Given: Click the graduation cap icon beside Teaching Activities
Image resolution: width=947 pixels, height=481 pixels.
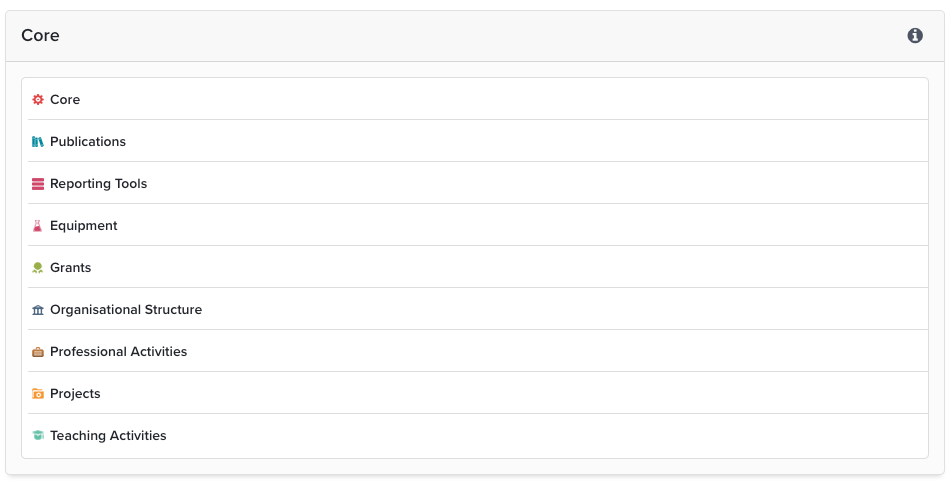Looking at the screenshot, I should tap(38, 436).
